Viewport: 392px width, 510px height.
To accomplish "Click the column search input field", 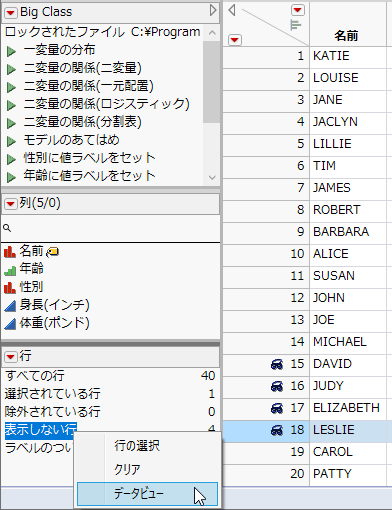I will click(x=110, y=228).
